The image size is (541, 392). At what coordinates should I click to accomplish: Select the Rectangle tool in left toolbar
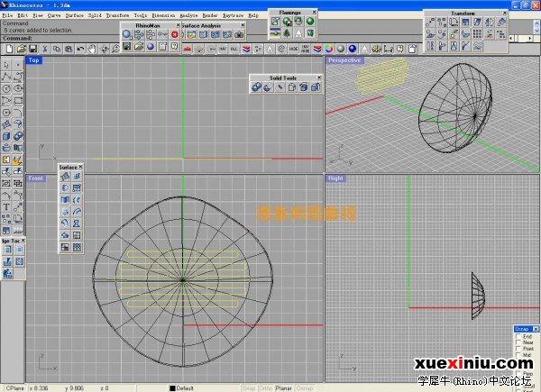coord(18,100)
